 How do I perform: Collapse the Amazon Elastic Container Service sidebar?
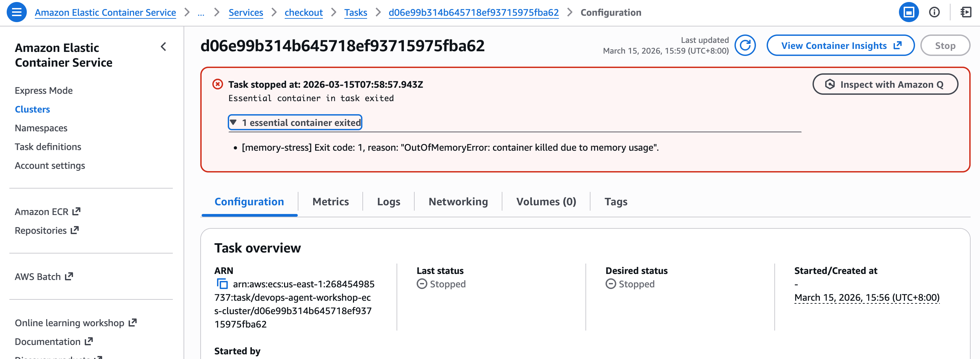(163, 47)
